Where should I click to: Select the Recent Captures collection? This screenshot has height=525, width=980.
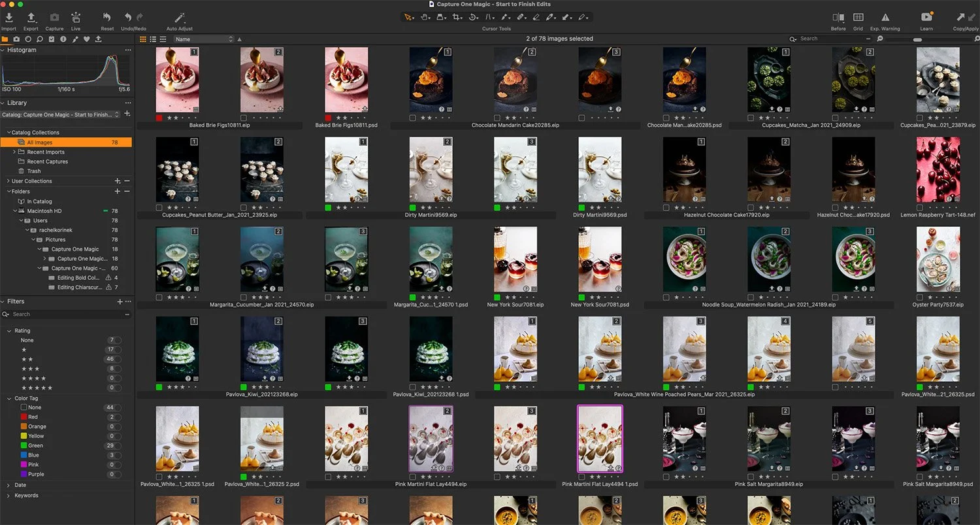[47, 161]
